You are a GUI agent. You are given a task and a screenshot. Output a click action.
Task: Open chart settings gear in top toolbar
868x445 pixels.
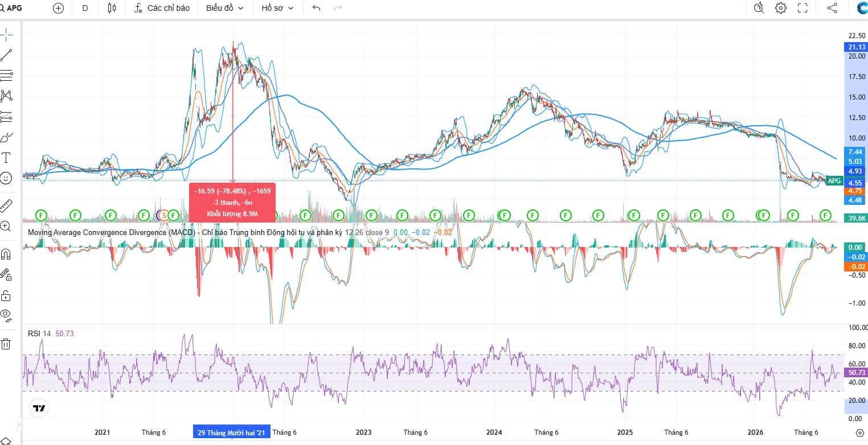coord(781,8)
